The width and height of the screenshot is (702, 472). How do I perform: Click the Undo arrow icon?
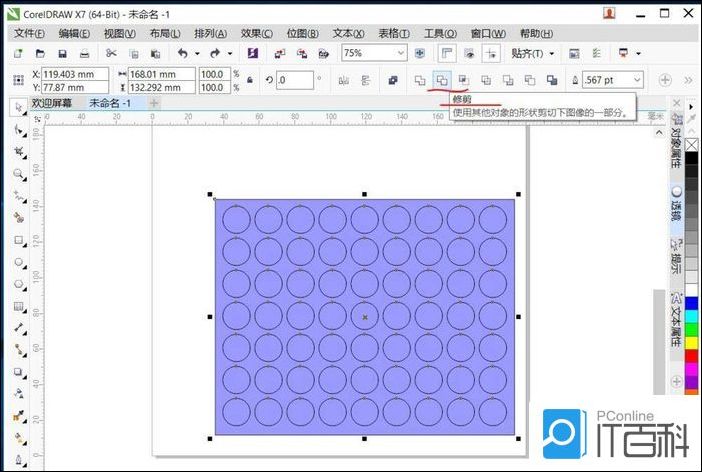pyautogui.click(x=182, y=53)
